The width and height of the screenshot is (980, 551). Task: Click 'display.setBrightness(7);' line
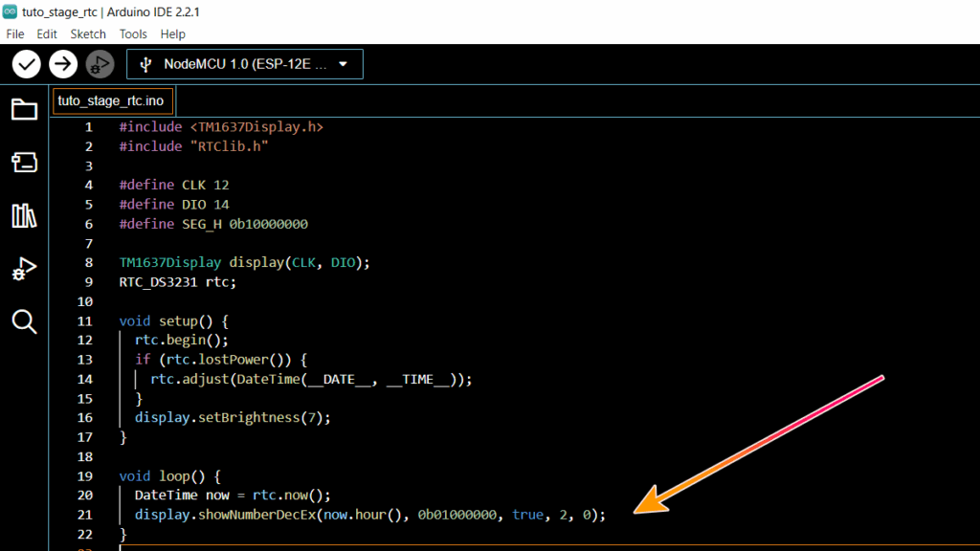click(234, 417)
